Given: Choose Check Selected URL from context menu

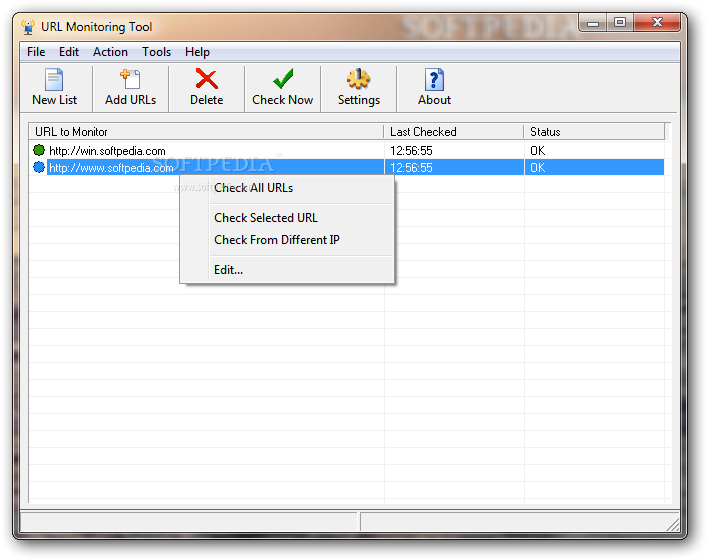Looking at the screenshot, I should (287, 218).
